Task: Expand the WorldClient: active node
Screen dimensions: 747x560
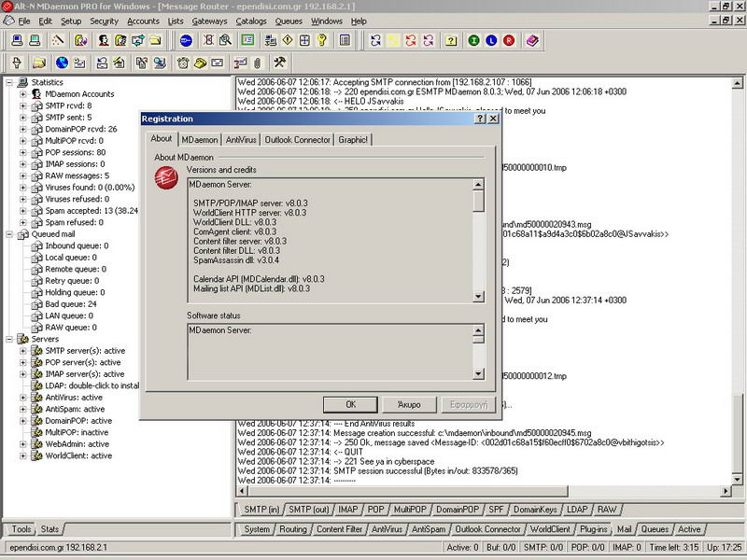Action: [22, 455]
